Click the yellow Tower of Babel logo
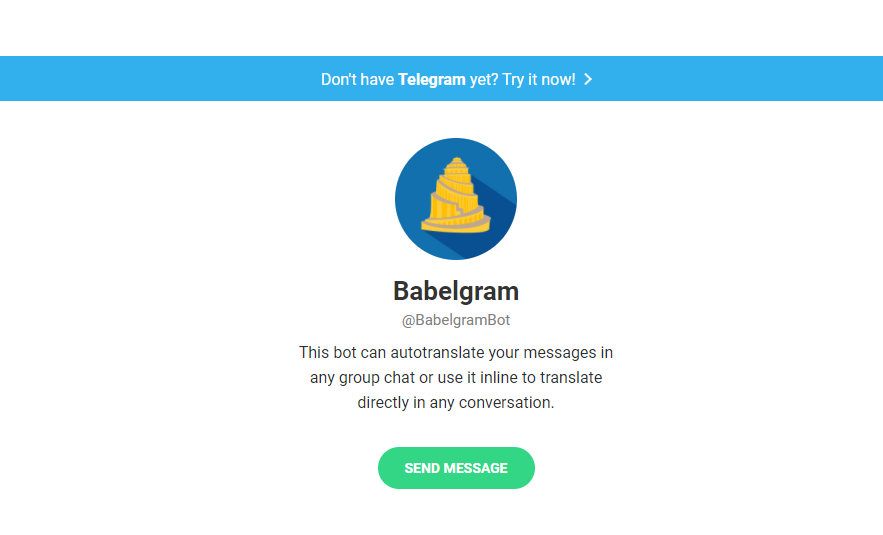The height and width of the screenshot is (535, 883). [x=456, y=195]
